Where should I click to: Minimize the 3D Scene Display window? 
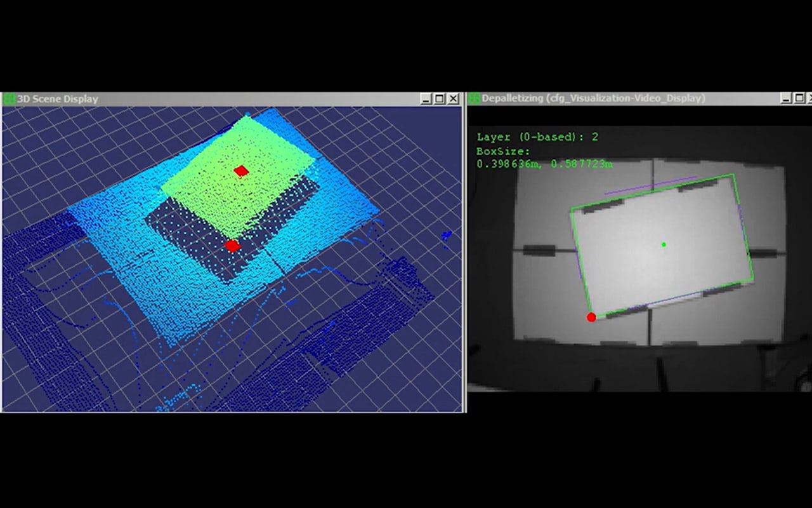(x=426, y=99)
